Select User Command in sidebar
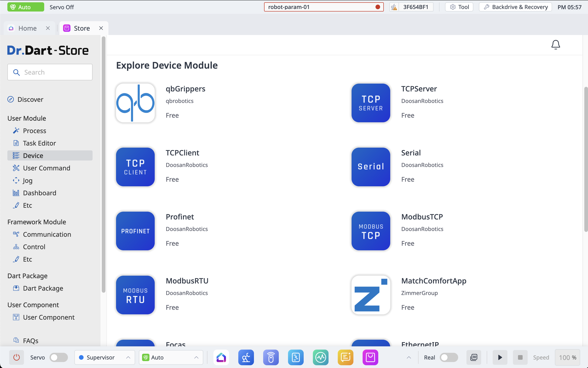 tap(47, 168)
